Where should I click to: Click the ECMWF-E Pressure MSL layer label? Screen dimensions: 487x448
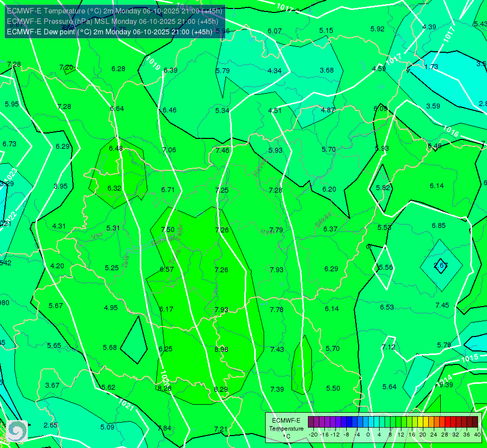[x=112, y=21]
